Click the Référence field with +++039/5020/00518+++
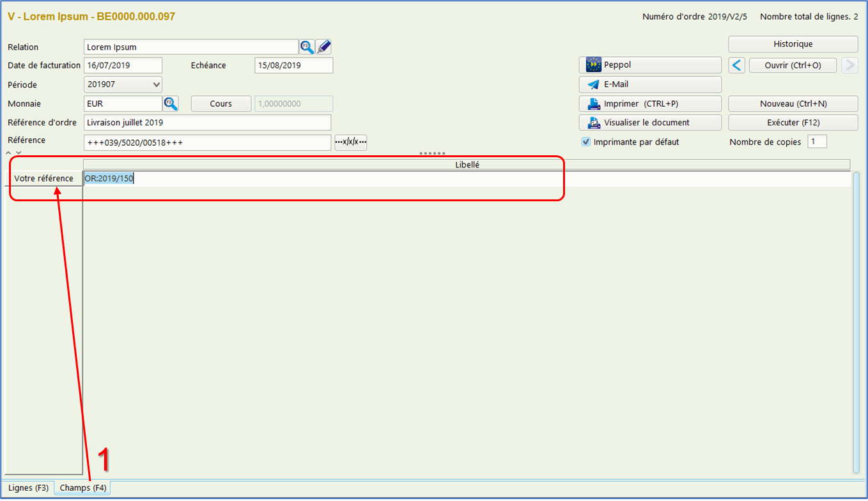The height and width of the screenshot is (501, 868). coord(208,143)
